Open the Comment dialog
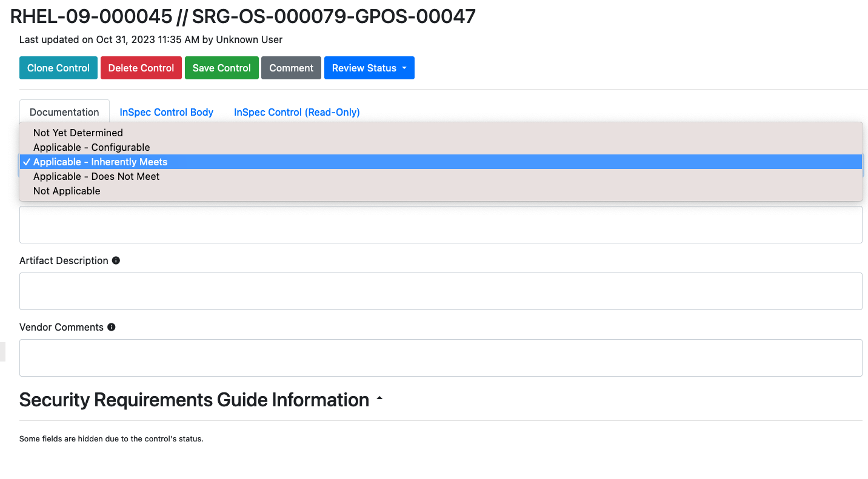Viewport: 868px width, 479px height. click(291, 68)
